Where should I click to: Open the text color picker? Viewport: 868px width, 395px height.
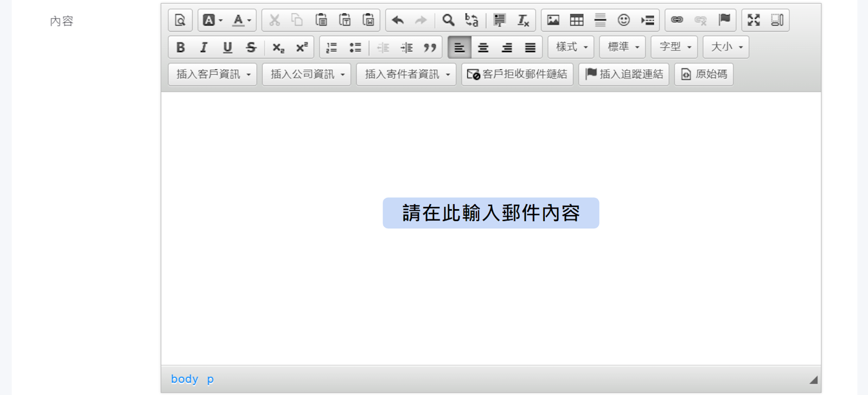[241, 21]
